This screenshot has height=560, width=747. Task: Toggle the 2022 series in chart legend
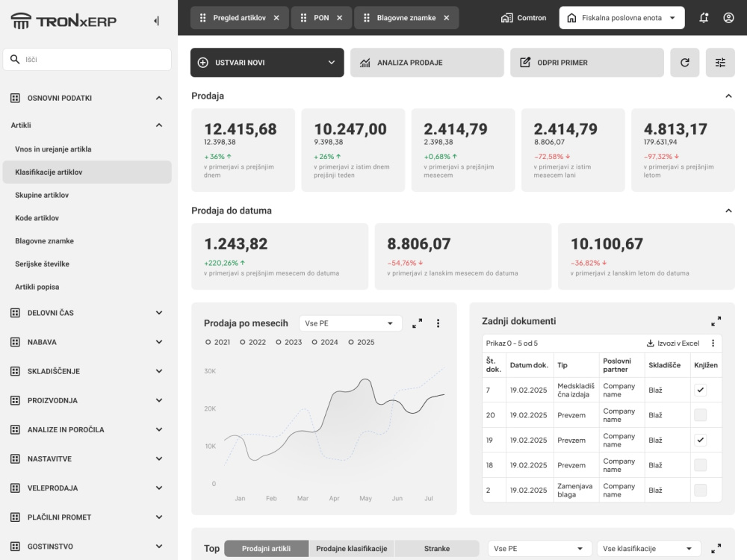pos(253,343)
